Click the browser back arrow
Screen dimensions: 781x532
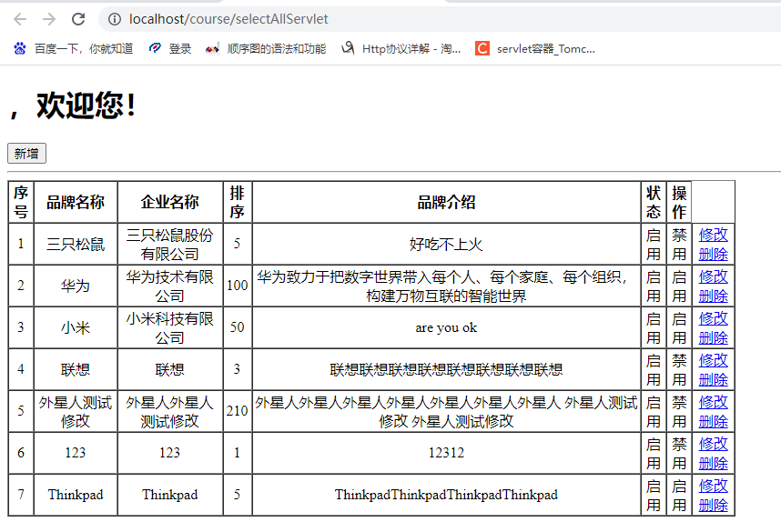pos(20,19)
